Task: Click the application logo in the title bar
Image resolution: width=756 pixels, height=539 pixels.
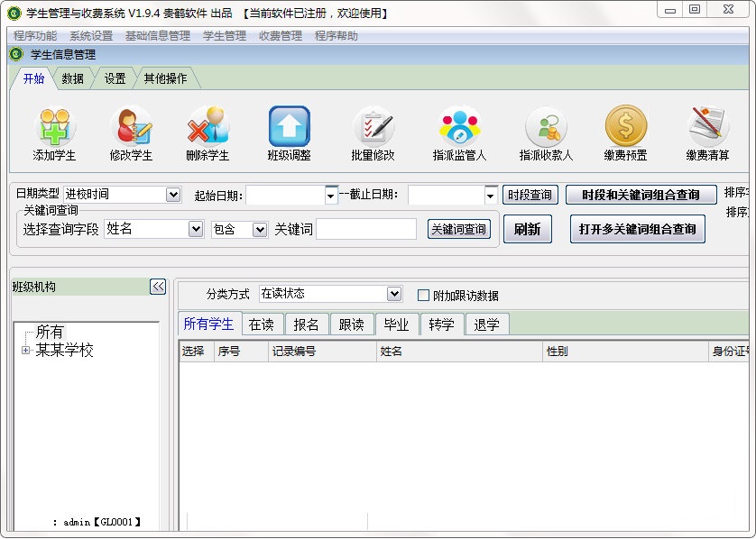Action: click(x=14, y=13)
